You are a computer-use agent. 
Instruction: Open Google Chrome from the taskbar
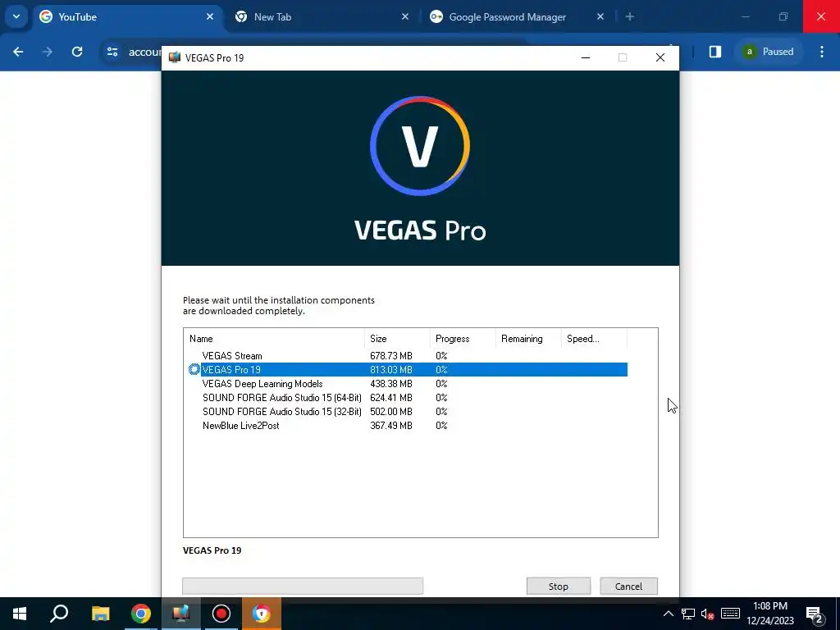click(x=141, y=614)
